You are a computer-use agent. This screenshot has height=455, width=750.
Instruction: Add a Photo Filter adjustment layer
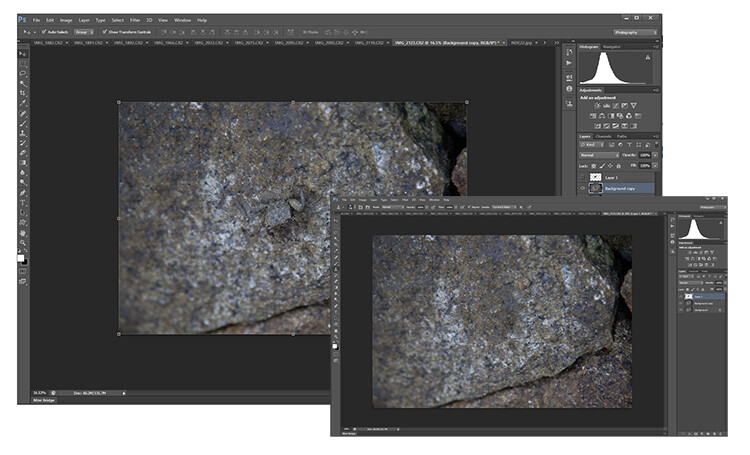(x=620, y=116)
